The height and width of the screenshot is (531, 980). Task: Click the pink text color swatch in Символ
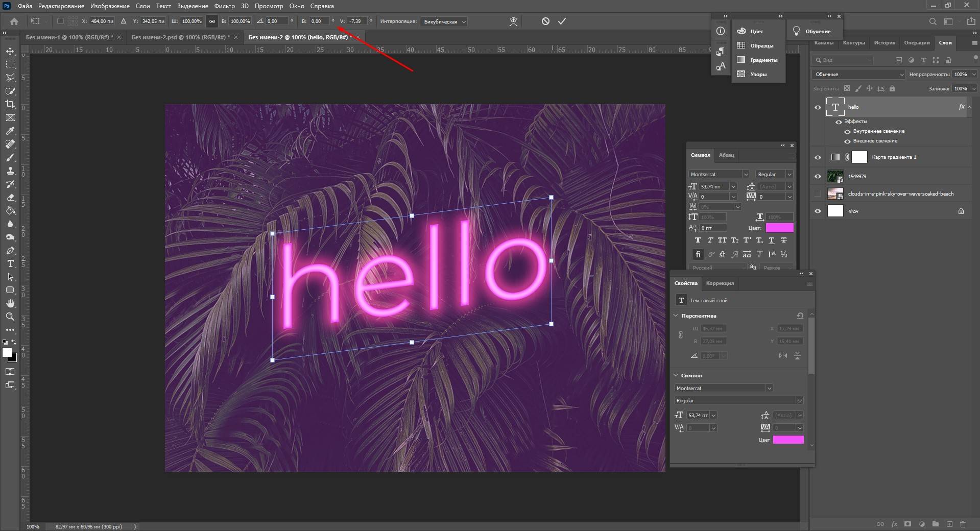pos(779,228)
